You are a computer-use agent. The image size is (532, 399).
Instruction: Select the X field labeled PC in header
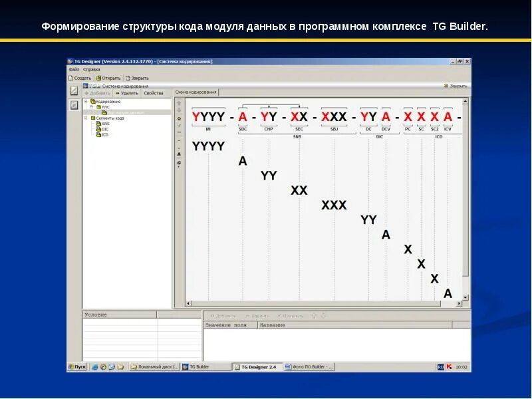[x=408, y=117]
